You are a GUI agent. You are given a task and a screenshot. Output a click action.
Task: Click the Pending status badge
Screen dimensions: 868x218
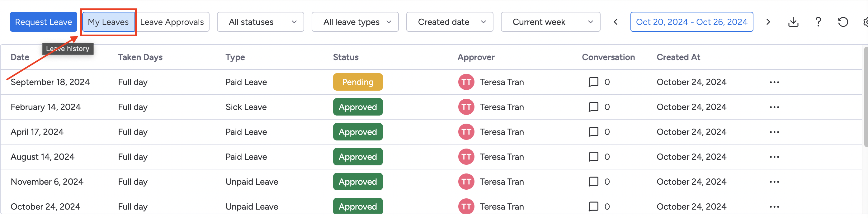tap(358, 82)
